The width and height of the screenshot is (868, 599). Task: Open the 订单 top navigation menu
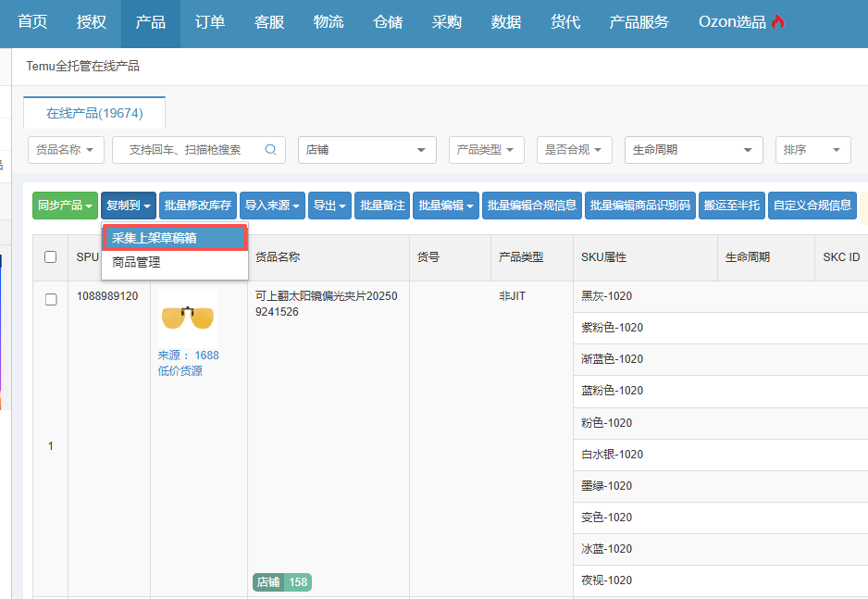pyautogui.click(x=210, y=22)
